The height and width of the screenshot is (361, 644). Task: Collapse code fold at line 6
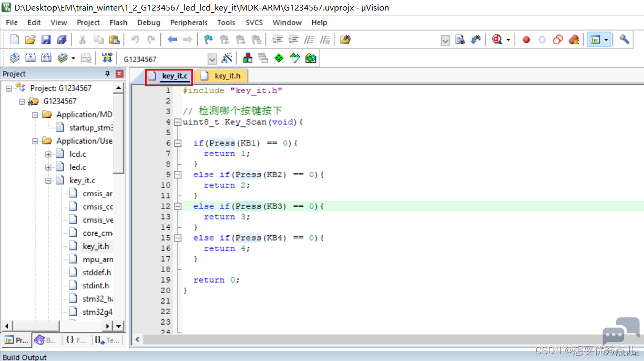tap(177, 143)
